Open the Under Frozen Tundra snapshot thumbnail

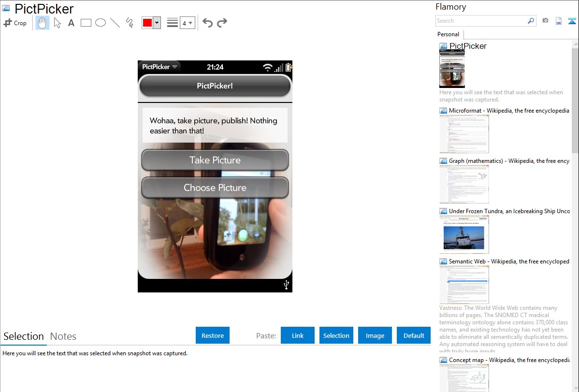pos(464,234)
